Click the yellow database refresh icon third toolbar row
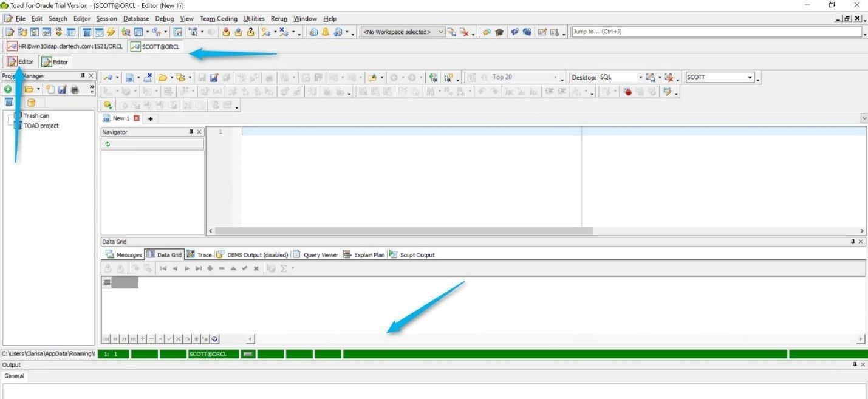868x399 pixels. click(108, 106)
